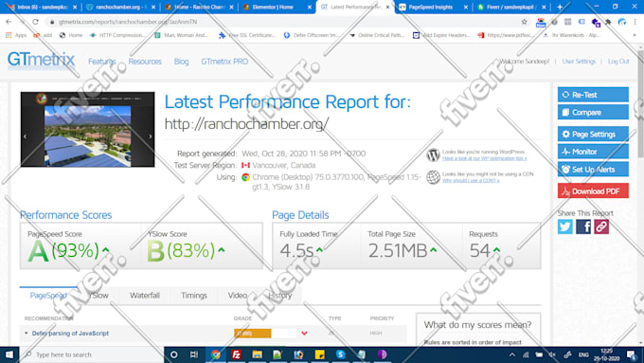
Task: Open Task View on taskbar
Action: pyautogui.click(x=194, y=354)
